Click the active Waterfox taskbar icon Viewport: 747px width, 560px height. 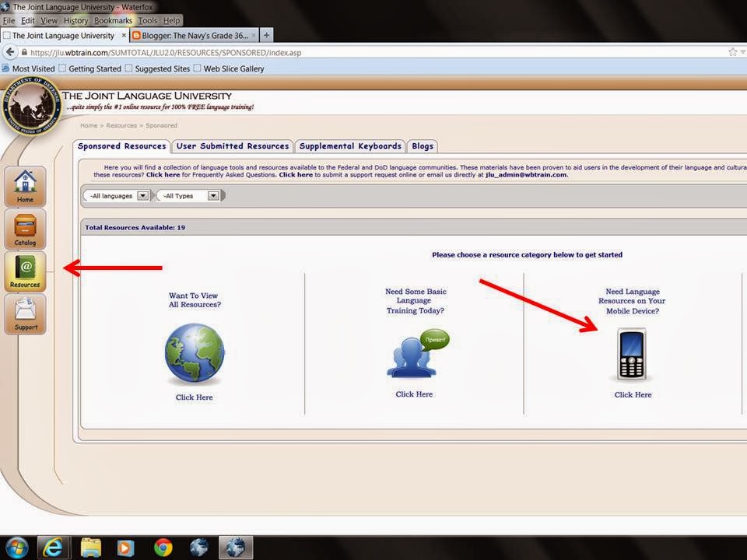tap(235, 548)
